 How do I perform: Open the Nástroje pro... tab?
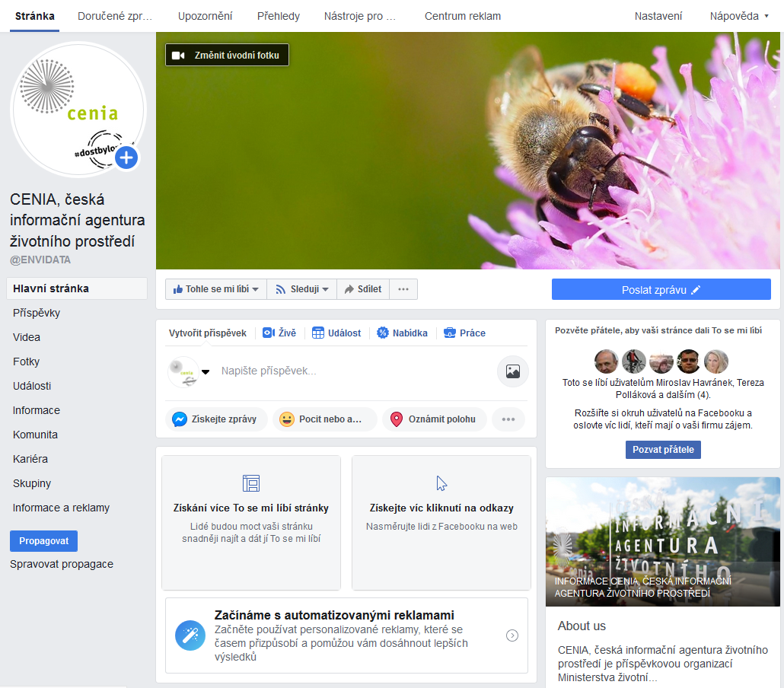[360, 17]
